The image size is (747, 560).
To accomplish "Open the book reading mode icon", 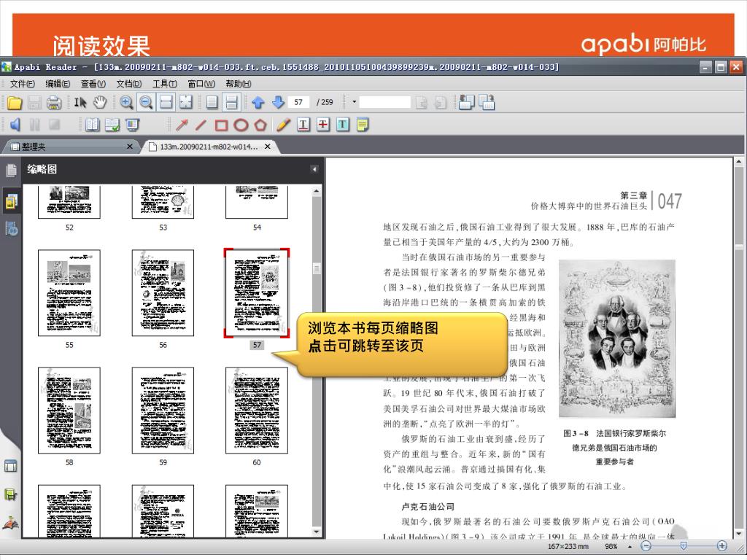I will [x=92, y=125].
